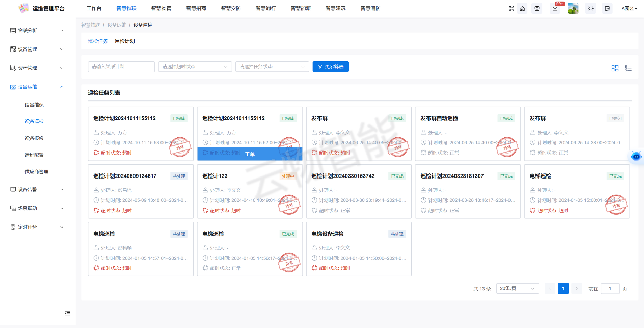Switch to list view icon
This screenshot has width=644, height=328.
coord(628,68)
